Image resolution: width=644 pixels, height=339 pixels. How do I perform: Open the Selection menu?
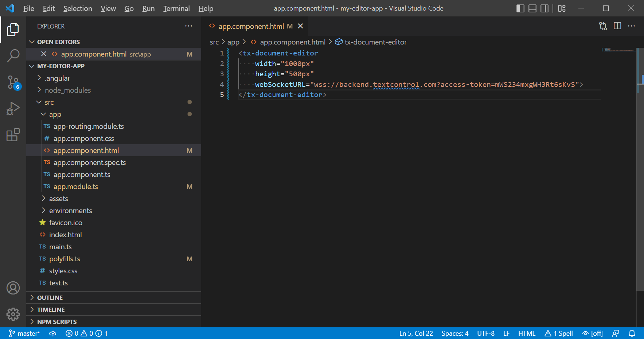pyautogui.click(x=78, y=8)
